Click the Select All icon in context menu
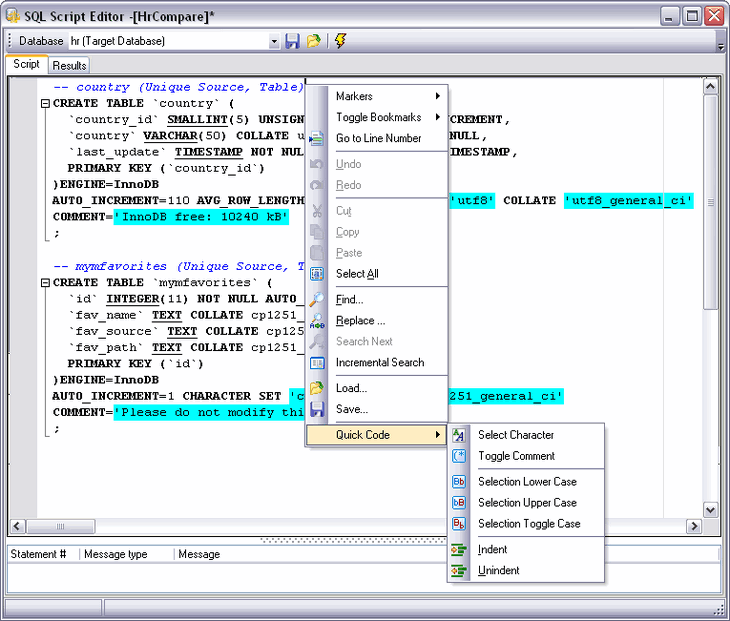Image resolution: width=730 pixels, height=621 pixels. point(317,274)
